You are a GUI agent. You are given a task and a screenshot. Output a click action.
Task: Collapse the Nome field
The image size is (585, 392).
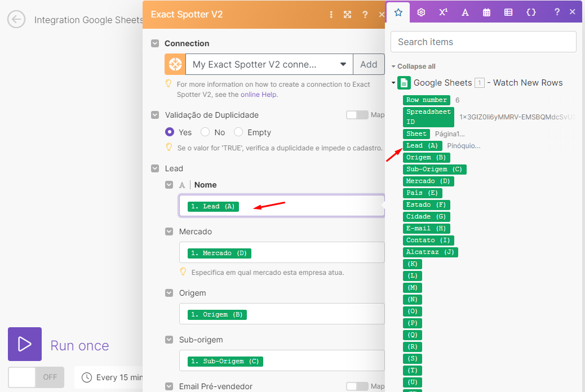coord(169,185)
